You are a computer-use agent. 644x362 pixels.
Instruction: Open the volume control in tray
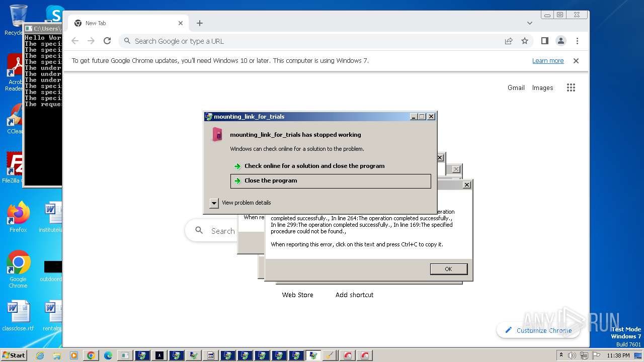(x=572, y=355)
